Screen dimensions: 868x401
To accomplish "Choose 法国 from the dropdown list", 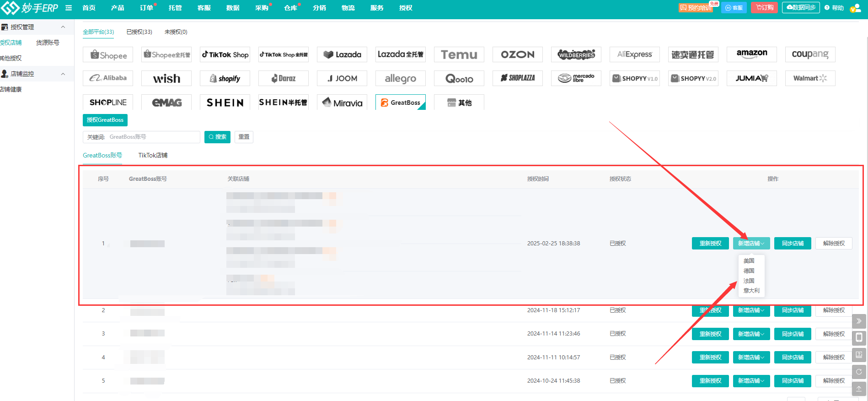I will [749, 281].
